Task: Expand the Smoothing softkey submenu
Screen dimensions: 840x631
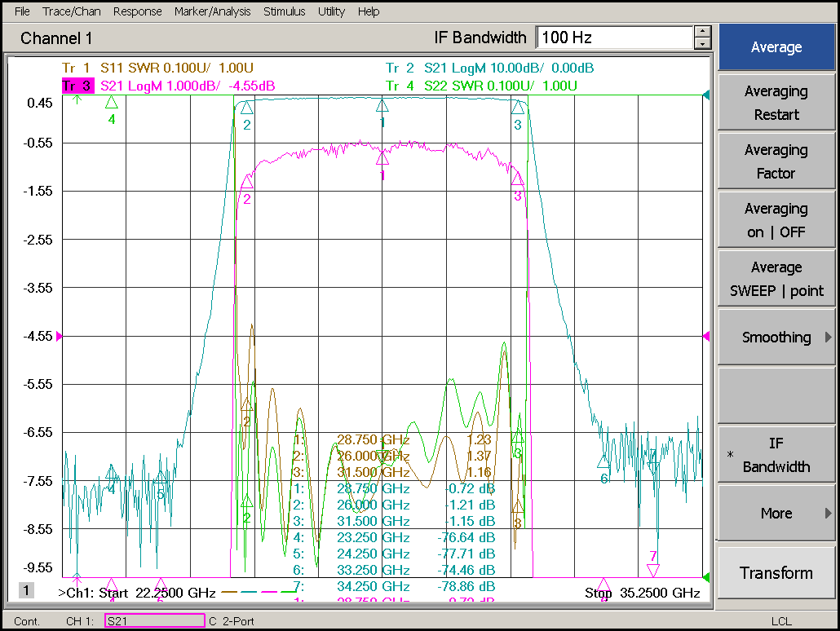Action: click(x=776, y=338)
